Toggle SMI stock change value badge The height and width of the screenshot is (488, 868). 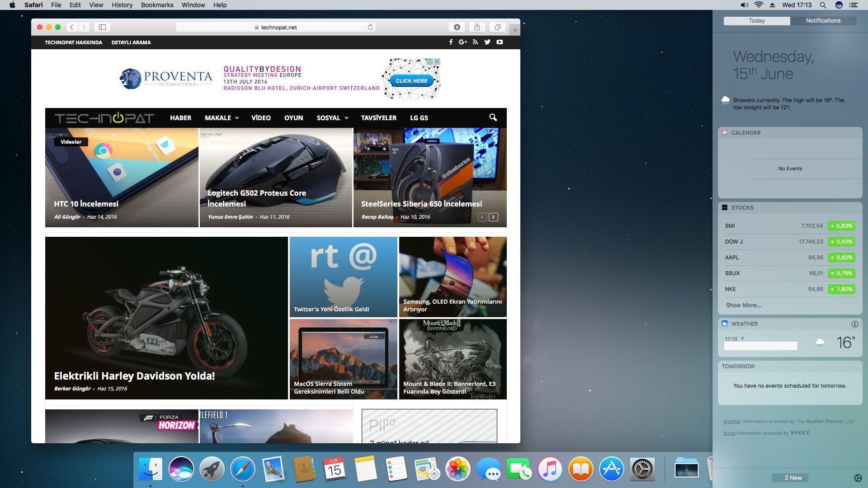click(841, 226)
